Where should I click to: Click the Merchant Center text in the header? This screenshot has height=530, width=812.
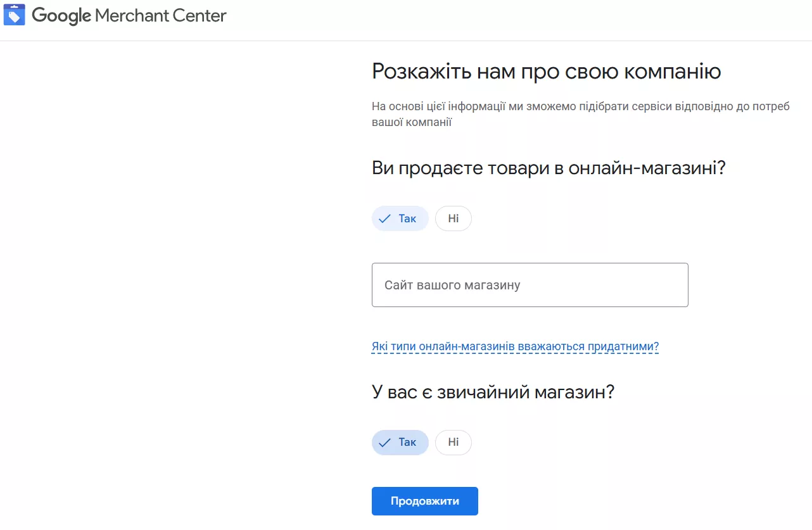161,16
